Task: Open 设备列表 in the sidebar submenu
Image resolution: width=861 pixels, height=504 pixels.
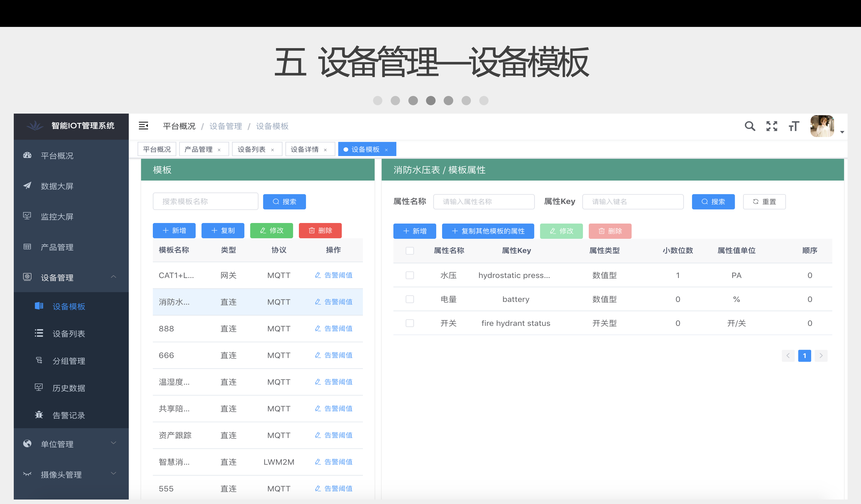Action: click(71, 334)
